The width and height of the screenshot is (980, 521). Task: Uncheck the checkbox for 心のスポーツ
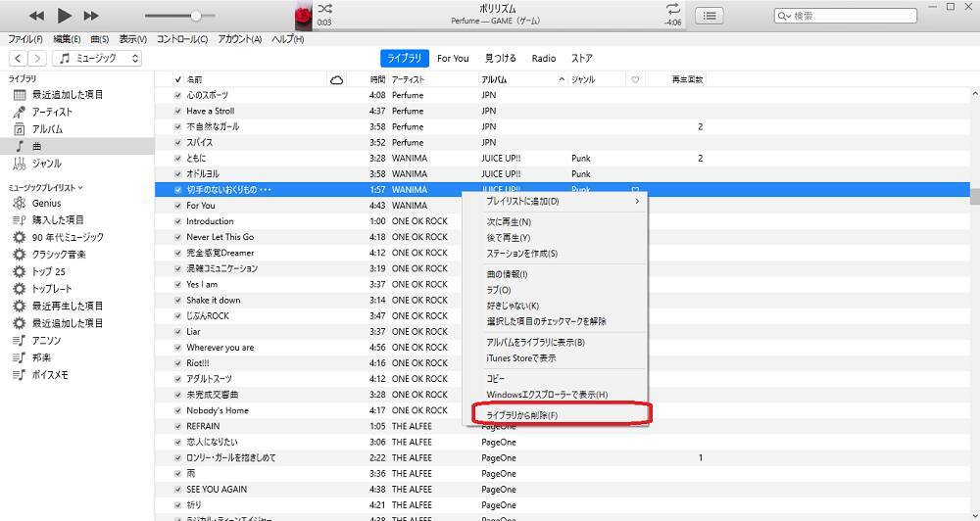(177, 95)
